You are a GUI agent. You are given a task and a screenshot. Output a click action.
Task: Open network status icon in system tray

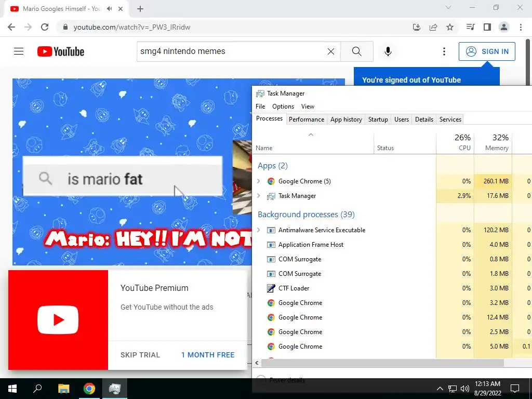pyautogui.click(x=453, y=389)
